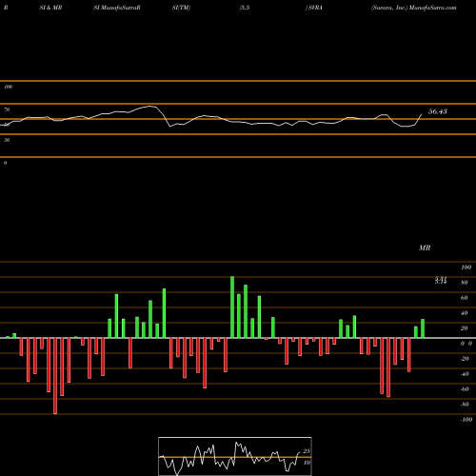Click the end point of the RSI line
This screenshot has width=476, height=476.
point(422,114)
